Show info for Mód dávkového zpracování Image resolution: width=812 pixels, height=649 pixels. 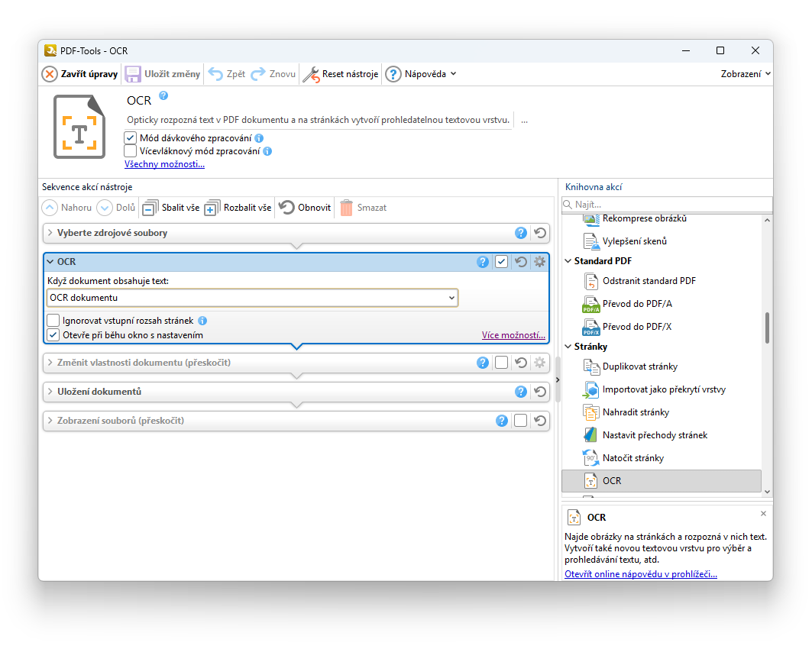coord(259,138)
